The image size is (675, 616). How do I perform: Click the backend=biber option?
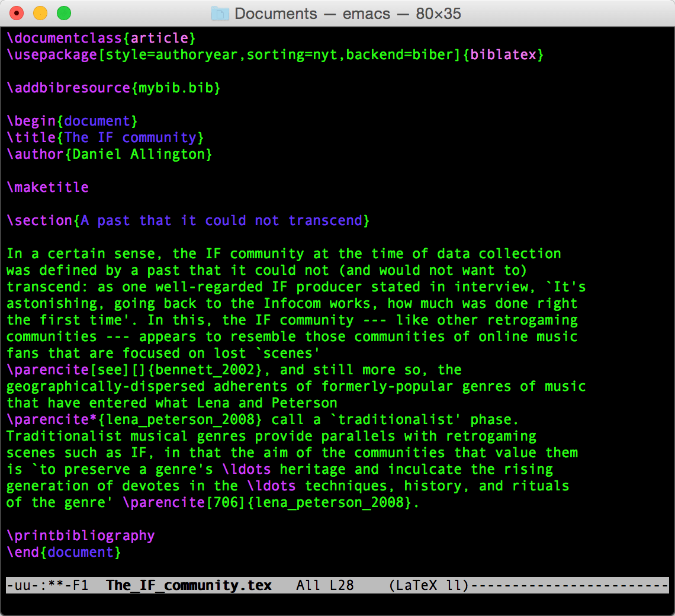400,55
